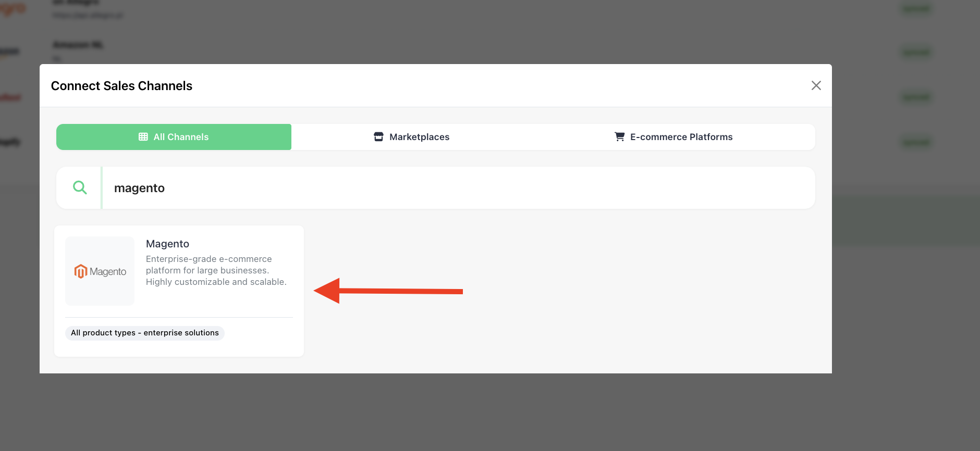The image size is (980, 451).
Task: Open the Magento channel card title
Action: click(167, 244)
